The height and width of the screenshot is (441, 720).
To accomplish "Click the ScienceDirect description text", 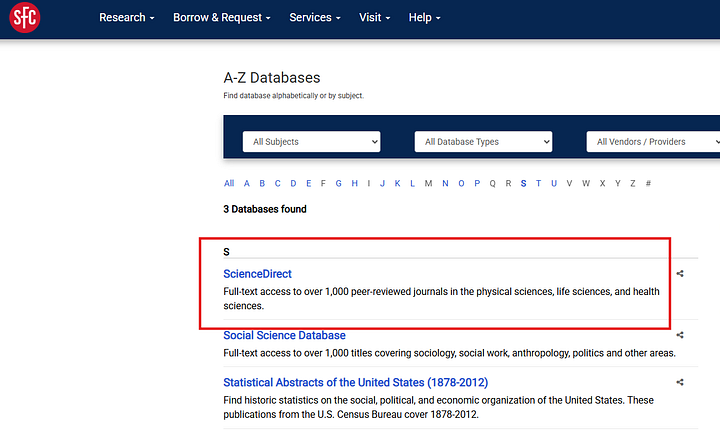I will click(441, 299).
